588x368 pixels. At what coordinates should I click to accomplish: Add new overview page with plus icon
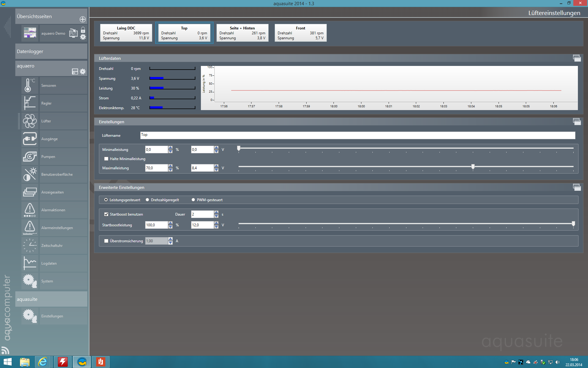point(83,19)
